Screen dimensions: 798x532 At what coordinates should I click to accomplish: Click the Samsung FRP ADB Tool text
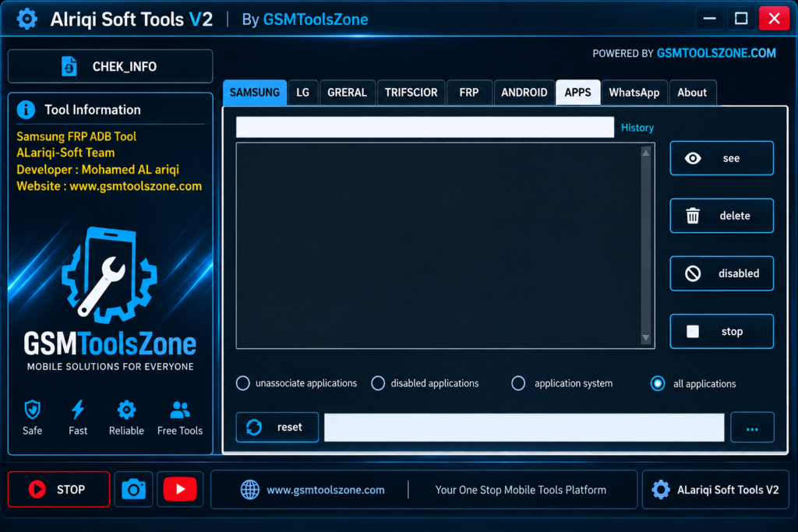click(76, 136)
